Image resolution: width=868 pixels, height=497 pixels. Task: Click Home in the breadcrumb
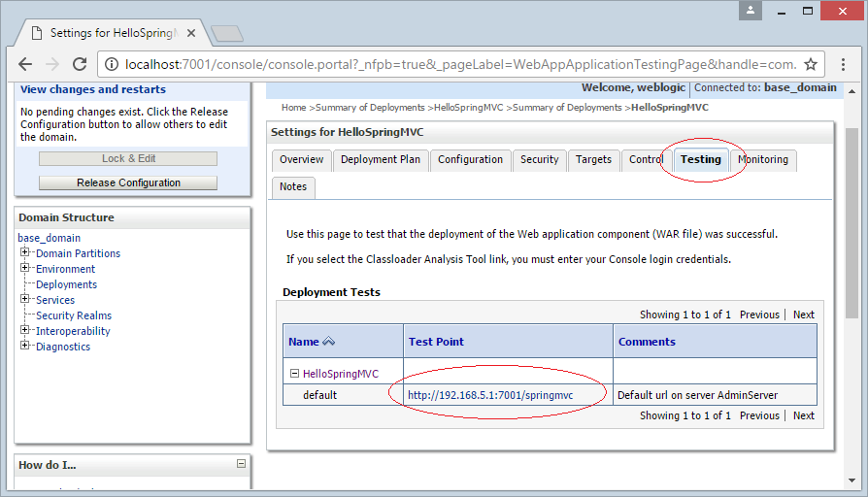click(x=293, y=108)
